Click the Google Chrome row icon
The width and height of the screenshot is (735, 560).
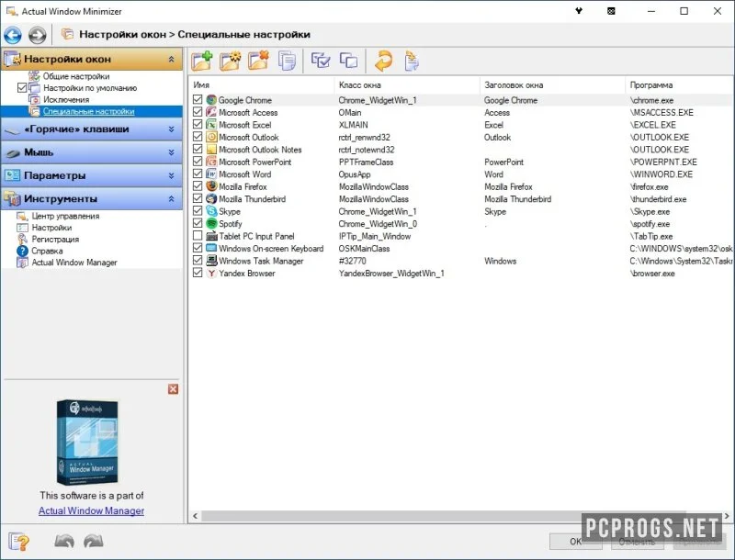[211, 100]
